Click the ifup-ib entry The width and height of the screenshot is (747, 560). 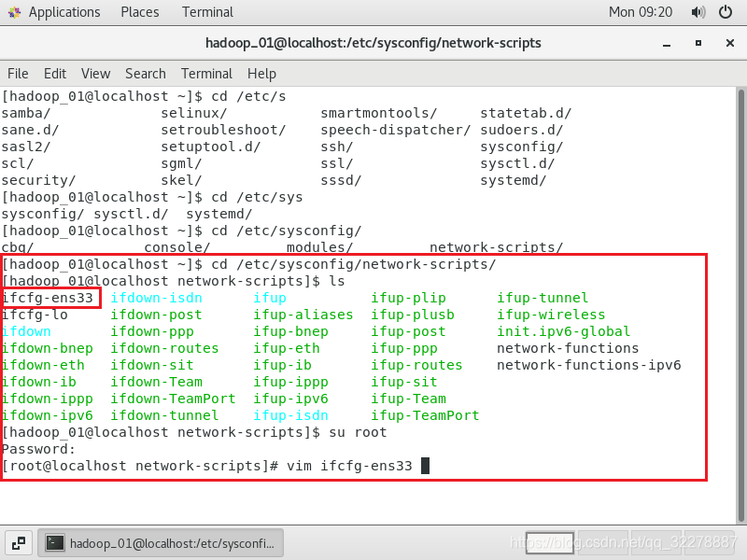coord(282,365)
